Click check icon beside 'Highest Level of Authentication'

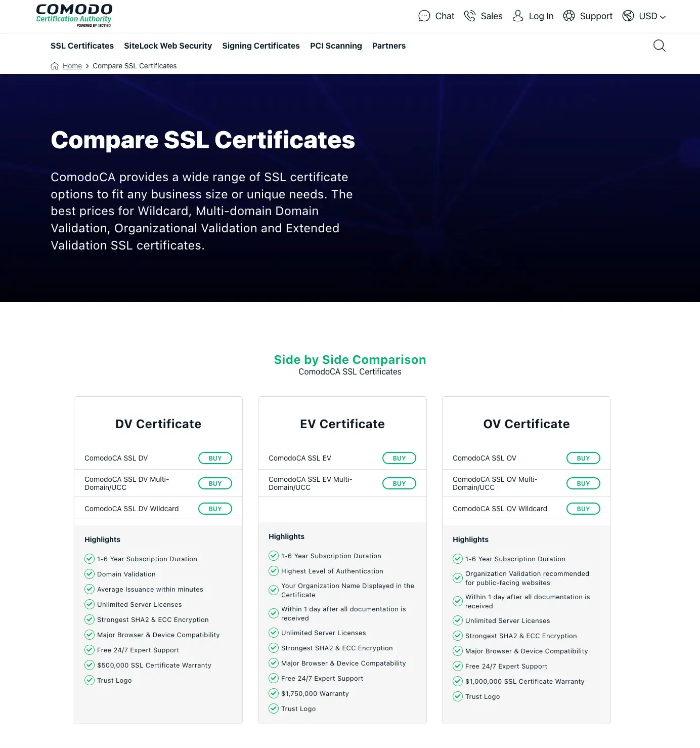click(x=274, y=571)
